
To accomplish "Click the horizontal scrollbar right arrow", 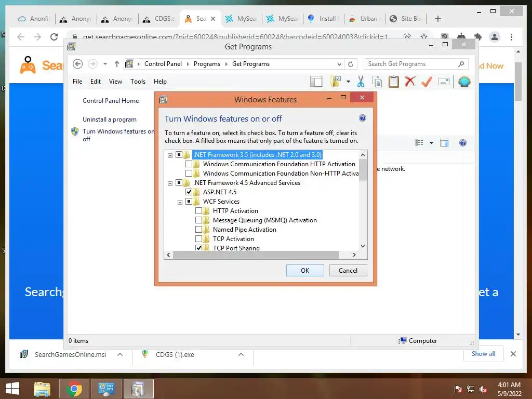I will [x=354, y=255].
